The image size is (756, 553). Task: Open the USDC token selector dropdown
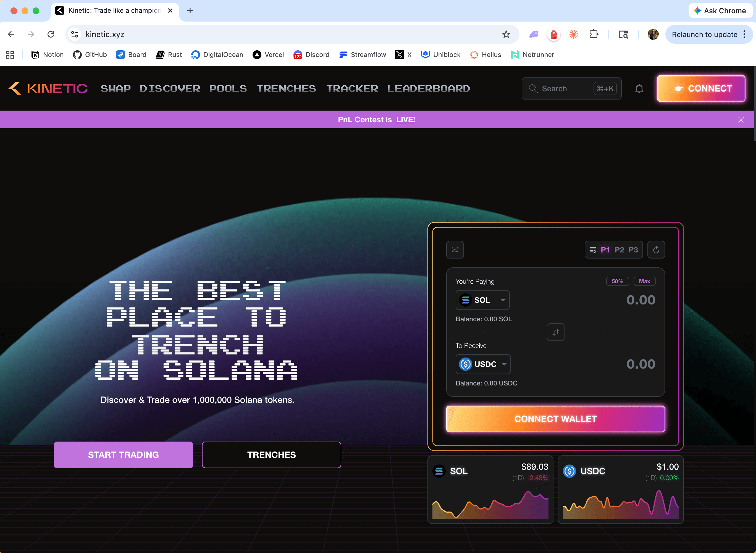click(483, 364)
